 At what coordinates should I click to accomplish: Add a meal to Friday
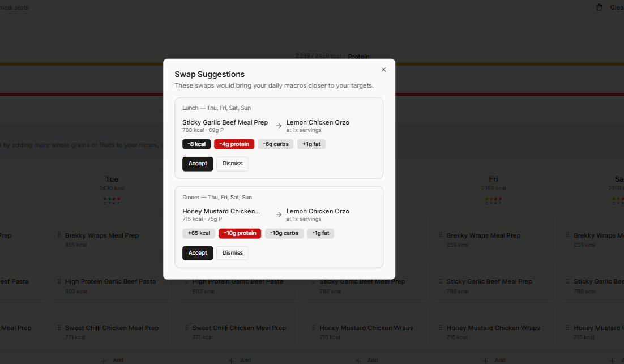coord(494,360)
